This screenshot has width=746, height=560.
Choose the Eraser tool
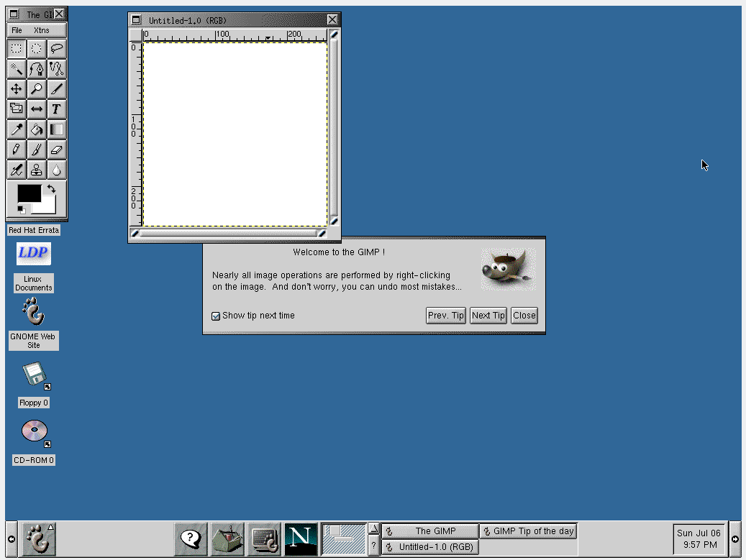(56, 150)
